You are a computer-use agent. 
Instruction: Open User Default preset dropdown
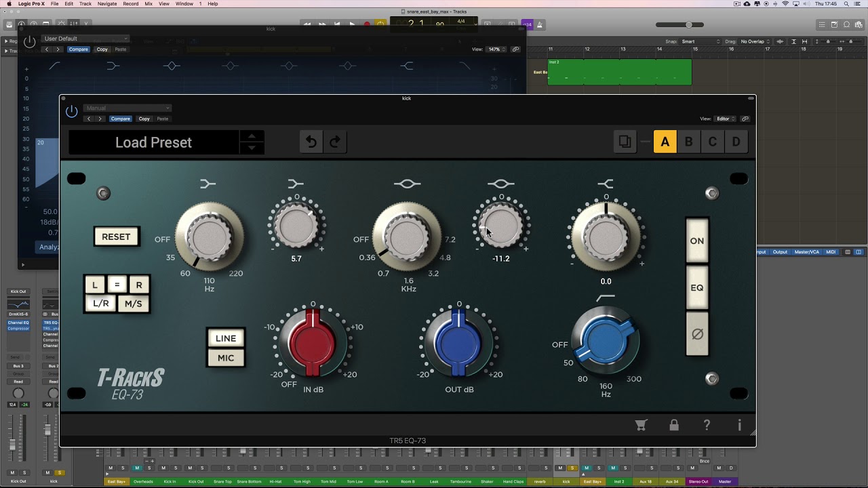[85, 39]
